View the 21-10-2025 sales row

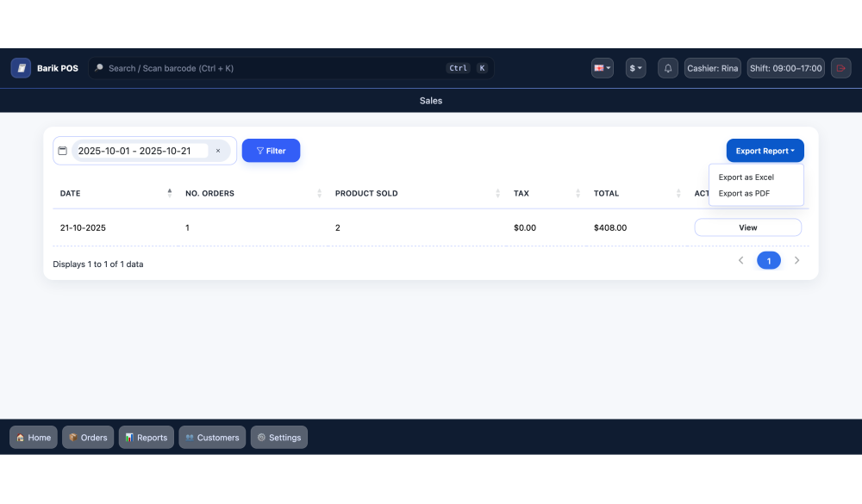coord(747,227)
